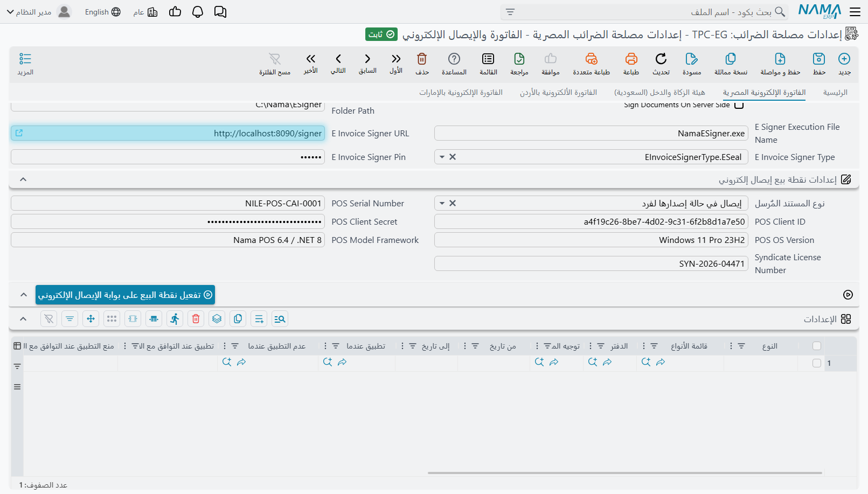The image size is (868, 494).
Task: Click the running man icon in grid toolbar
Action: (x=175, y=319)
